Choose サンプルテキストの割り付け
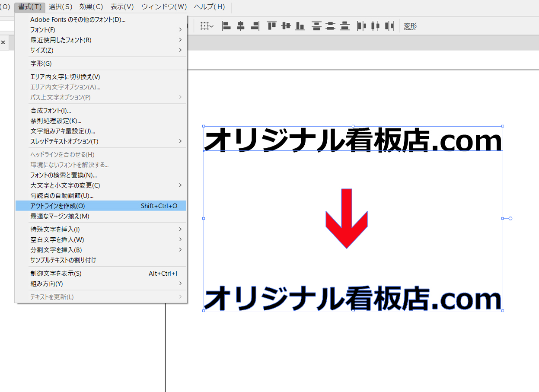 (x=100, y=260)
